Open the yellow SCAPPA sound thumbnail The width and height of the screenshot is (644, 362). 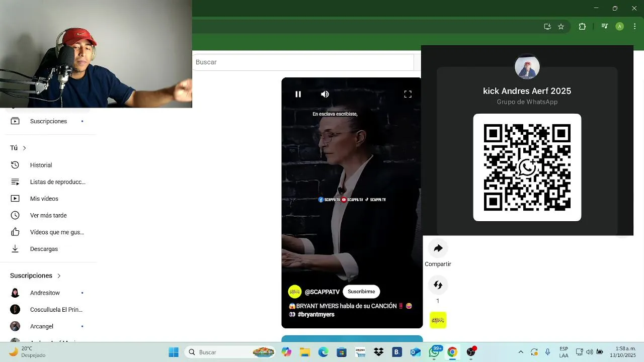click(x=438, y=320)
